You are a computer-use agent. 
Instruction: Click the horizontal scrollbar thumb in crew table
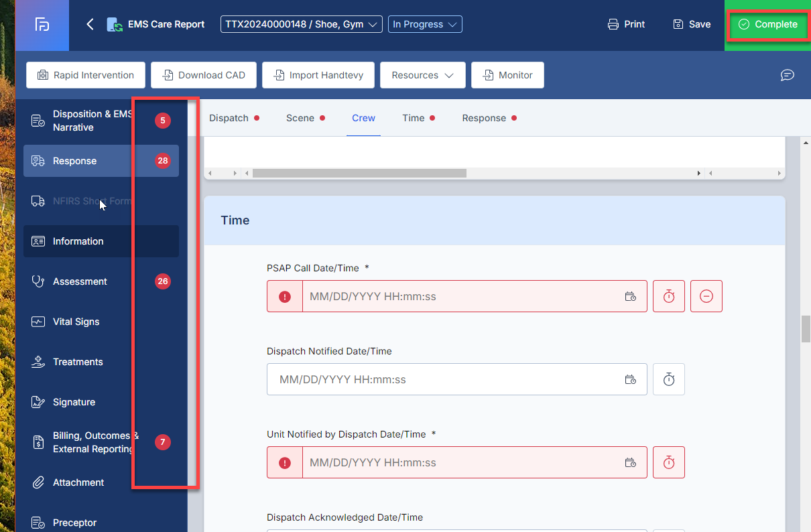(x=359, y=173)
